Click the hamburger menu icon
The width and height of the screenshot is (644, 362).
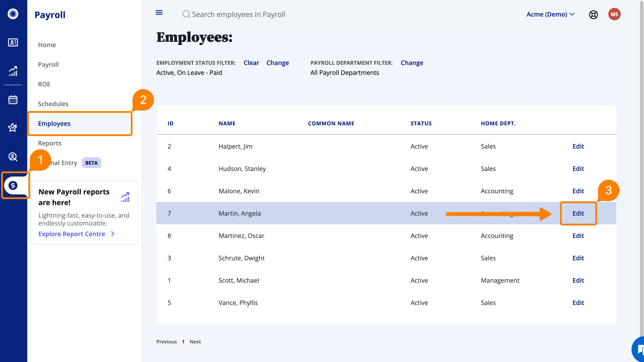(x=159, y=13)
